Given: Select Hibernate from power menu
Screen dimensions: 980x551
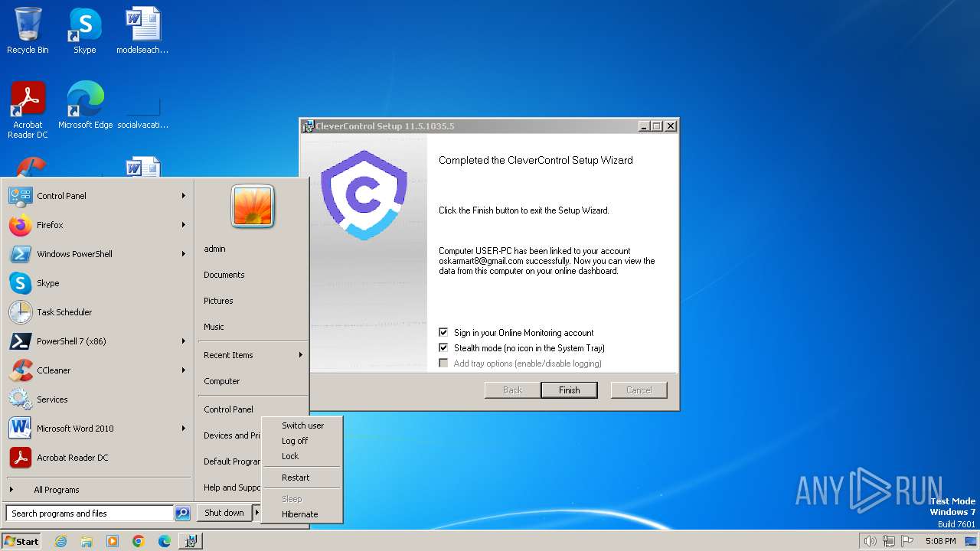Looking at the screenshot, I should pos(302,514).
